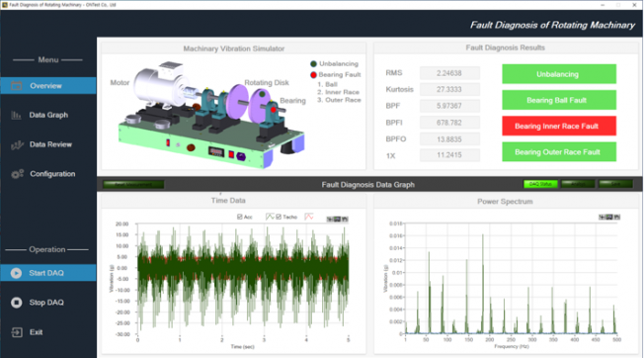Click the red bearing fault marker on the machine
Viewport: 644px width, 358px height.
[x=274, y=110]
